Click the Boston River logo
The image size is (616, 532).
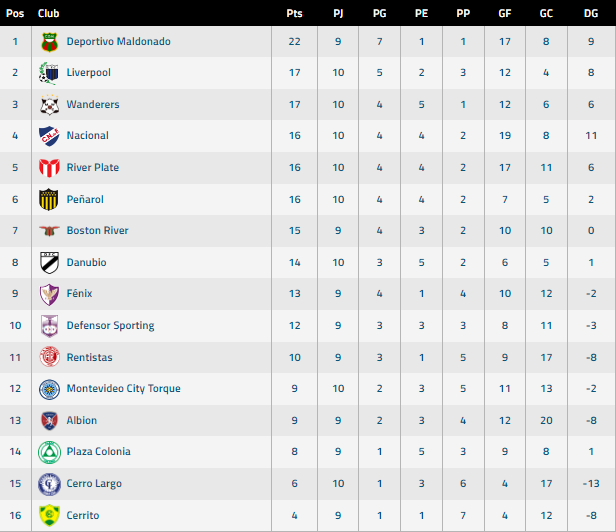pos(48,231)
